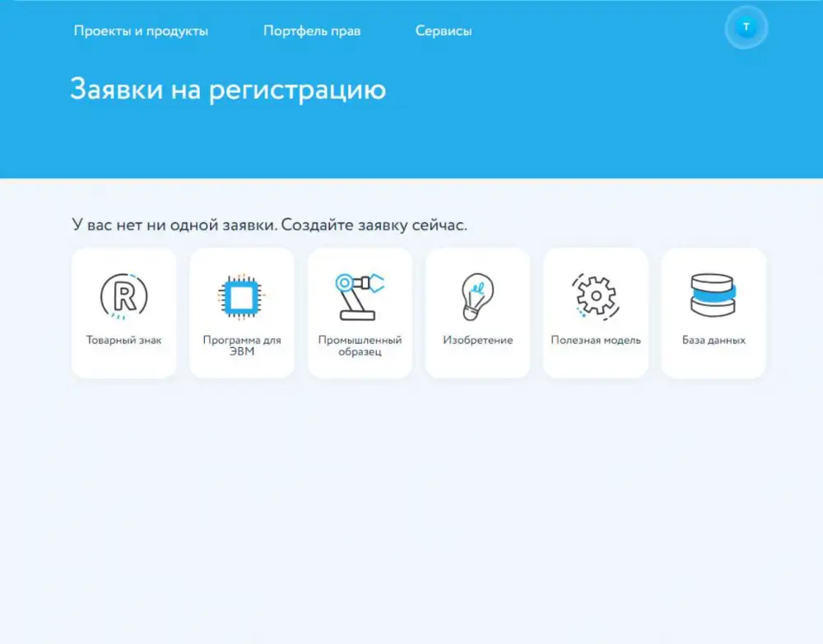
Task: Click the Изобретение lightbulb icon
Action: click(477, 293)
